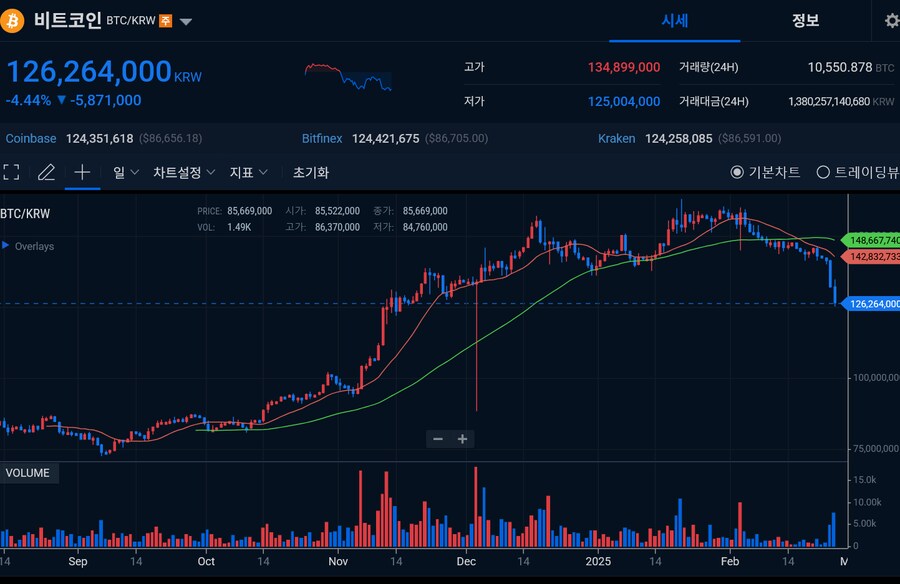
Task: Zoom in chart with plus button
Action: (462, 439)
